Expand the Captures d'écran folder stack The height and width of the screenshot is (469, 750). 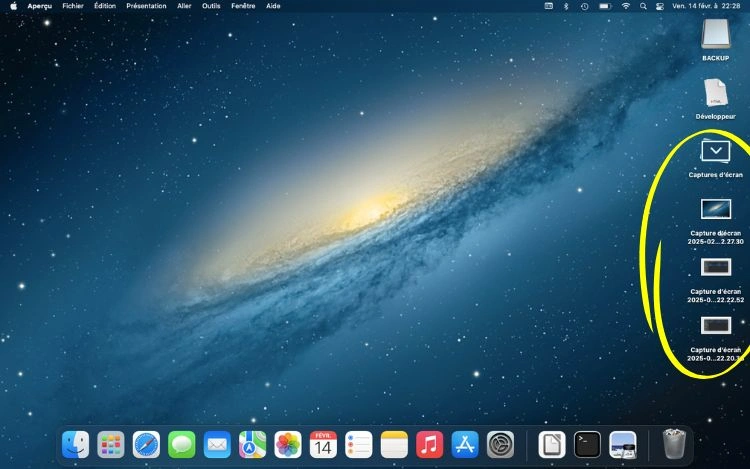pyautogui.click(x=716, y=152)
